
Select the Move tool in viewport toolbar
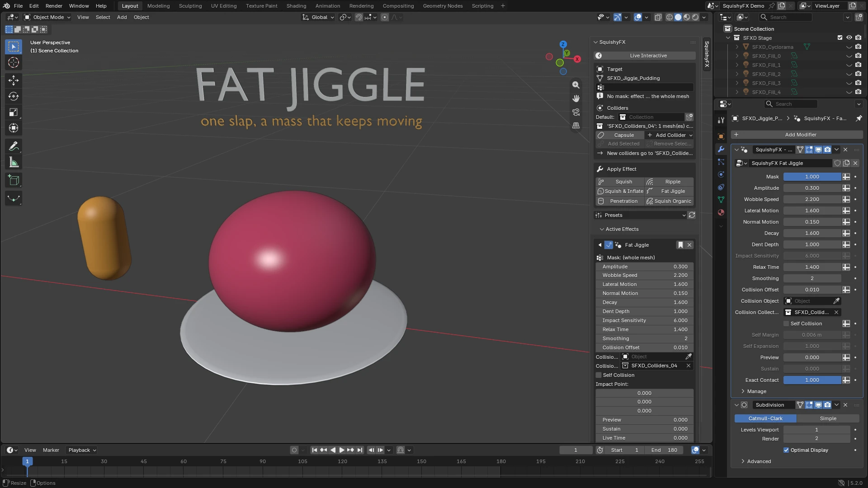(14, 80)
